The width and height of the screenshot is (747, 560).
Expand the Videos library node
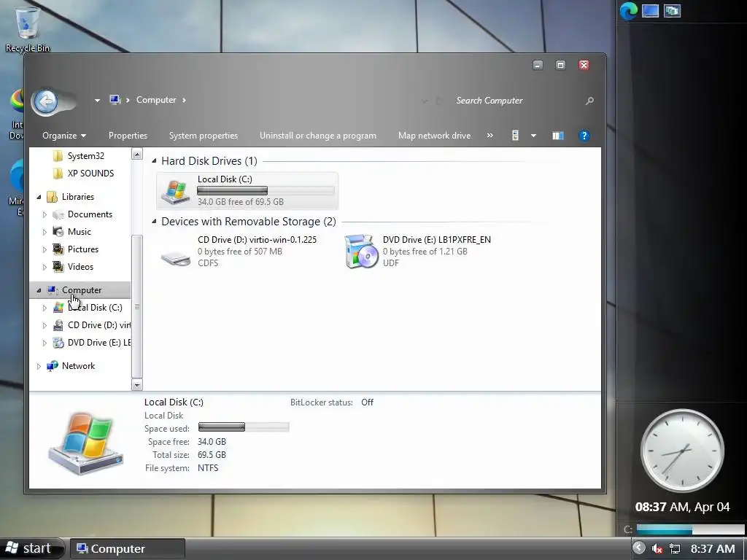(44, 267)
